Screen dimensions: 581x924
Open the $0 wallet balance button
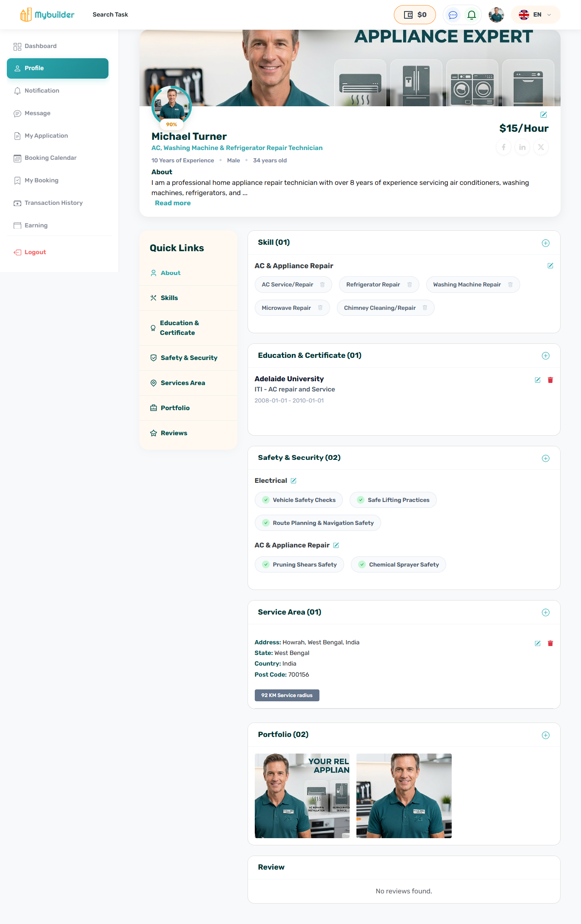(x=415, y=15)
